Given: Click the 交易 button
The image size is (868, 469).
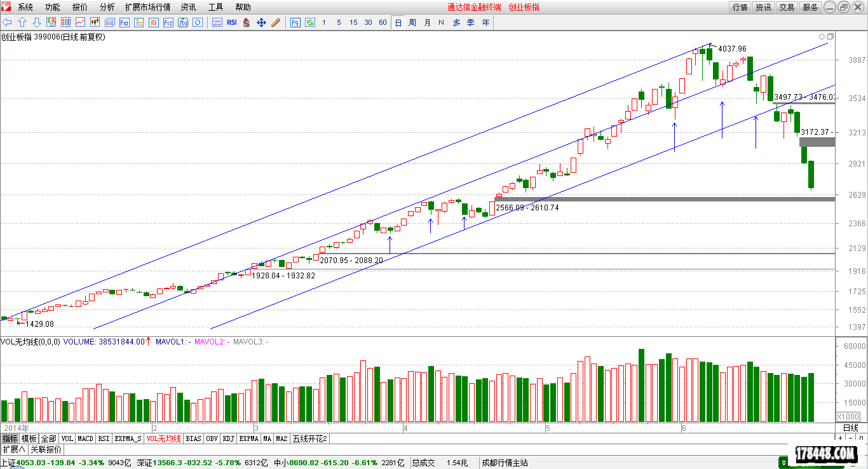Looking at the screenshot, I should 787,7.
